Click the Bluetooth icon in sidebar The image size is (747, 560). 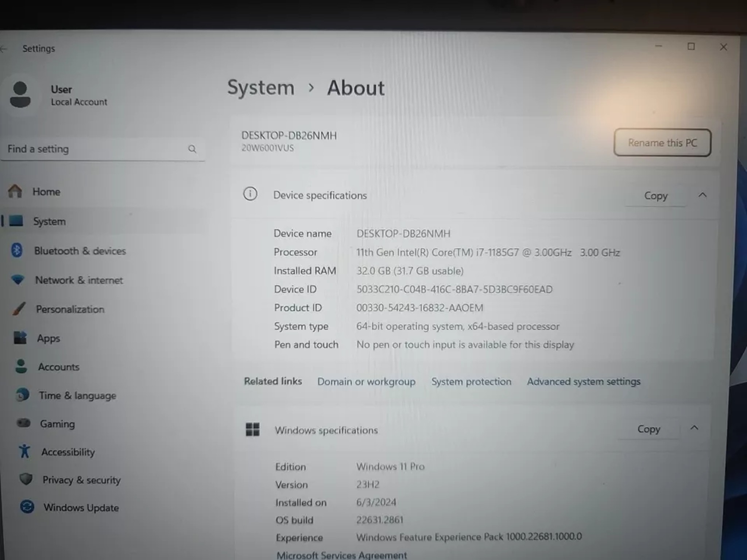[x=17, y=250]
